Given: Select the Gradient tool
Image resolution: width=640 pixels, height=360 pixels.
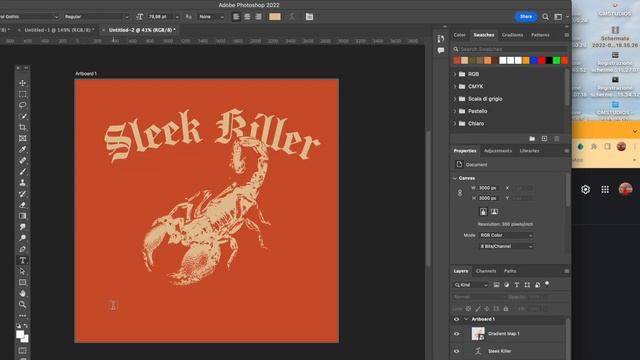Looking at the screenshot, I should click(22, 216).
